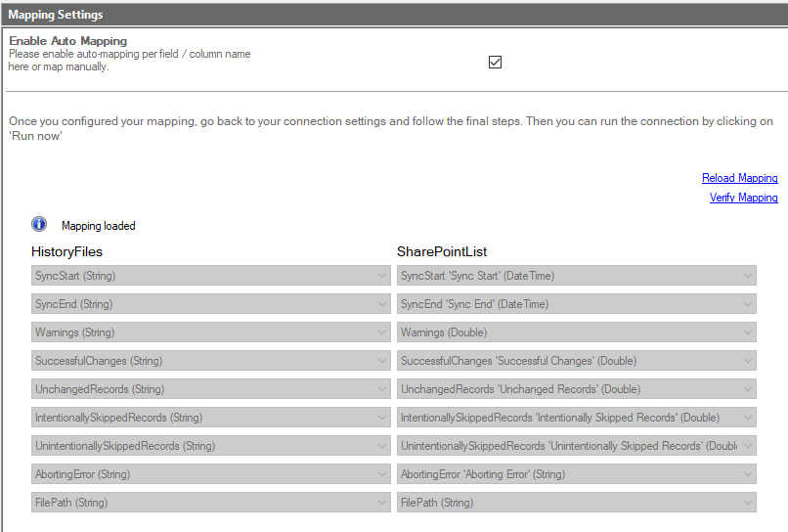Expand the Warnings (String) source dropdown
The image size is (788, 532).
coord(211,332)
